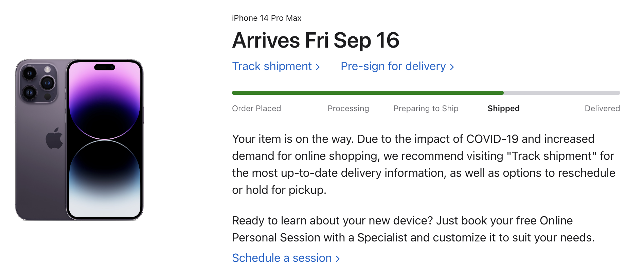Click the COVID-19 delivery notice paragraph
This screenshot has width=644, height=270.
tap(423, 164)
